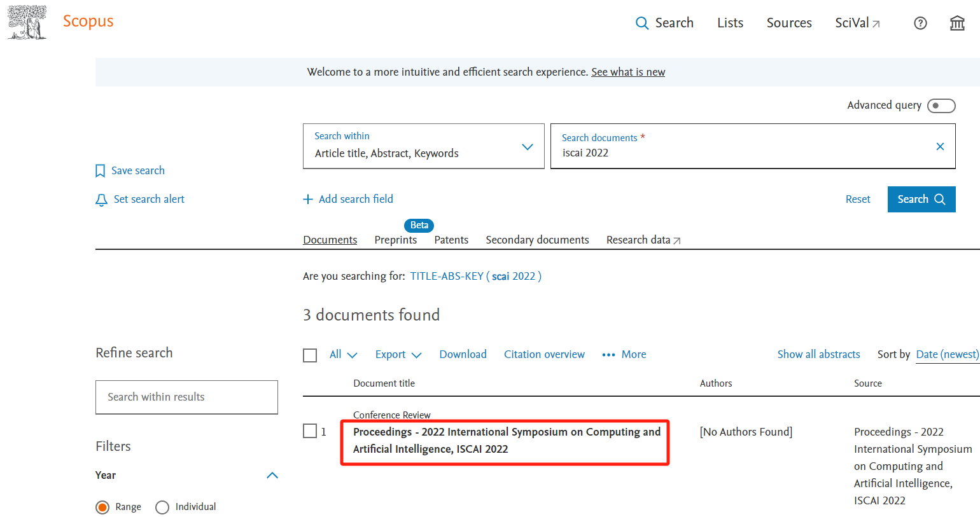Click the Search within results field
Viewport: 980px width, 517px height.
(186, 397)
